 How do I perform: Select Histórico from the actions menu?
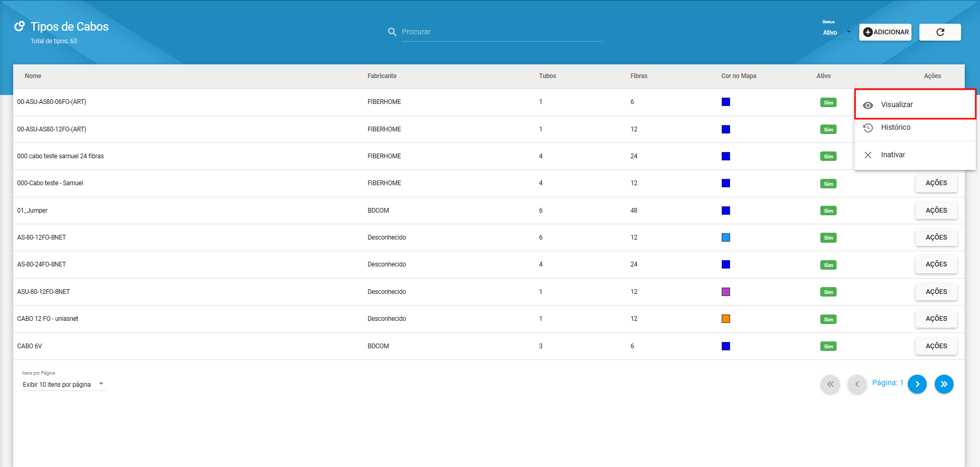915,128
